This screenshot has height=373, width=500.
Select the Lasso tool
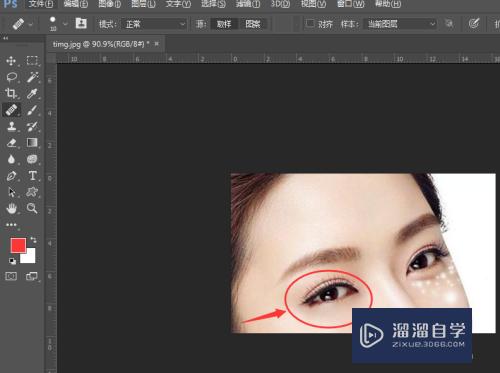[x=12, y=77]
